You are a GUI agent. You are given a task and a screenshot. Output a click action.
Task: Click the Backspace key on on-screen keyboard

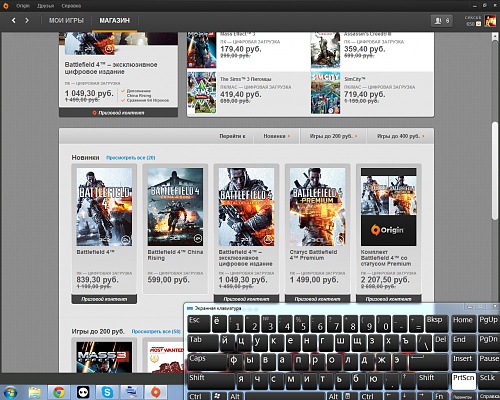tap(436, 323)
